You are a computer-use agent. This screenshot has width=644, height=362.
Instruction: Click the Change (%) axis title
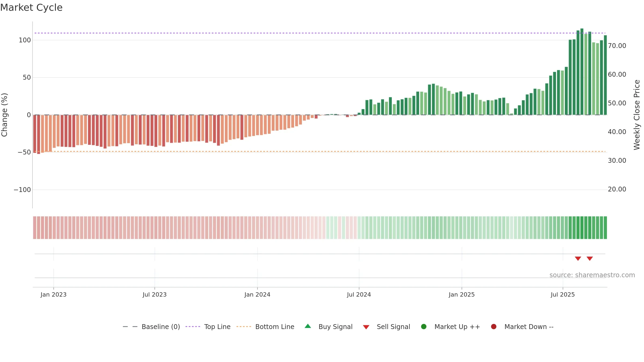pos(5,115)
